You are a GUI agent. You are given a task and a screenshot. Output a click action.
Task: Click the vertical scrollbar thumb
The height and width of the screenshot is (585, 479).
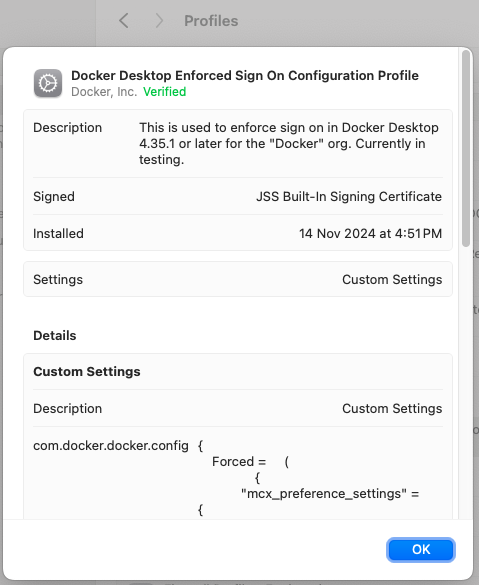pos(466,148)
